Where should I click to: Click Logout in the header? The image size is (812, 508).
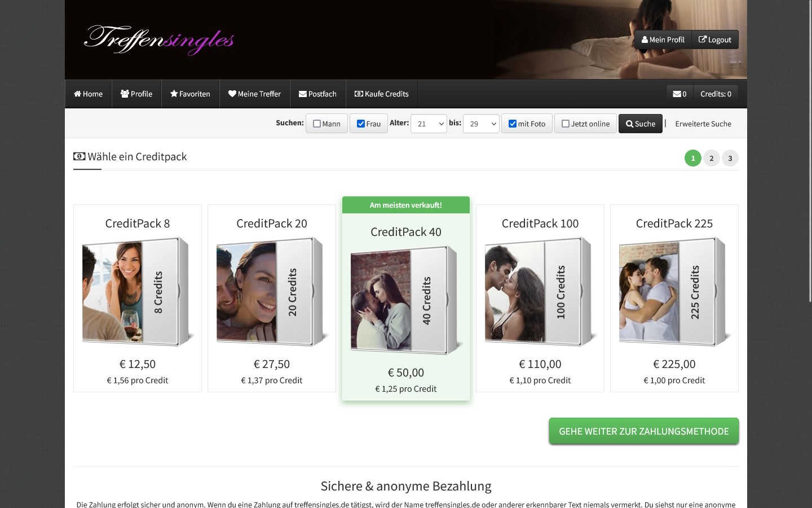tap(714, 40)
